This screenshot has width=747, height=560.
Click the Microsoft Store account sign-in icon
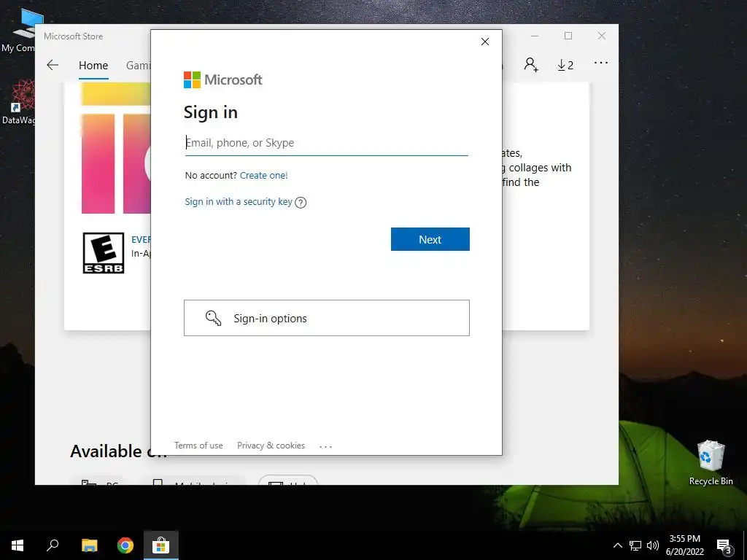531,64
